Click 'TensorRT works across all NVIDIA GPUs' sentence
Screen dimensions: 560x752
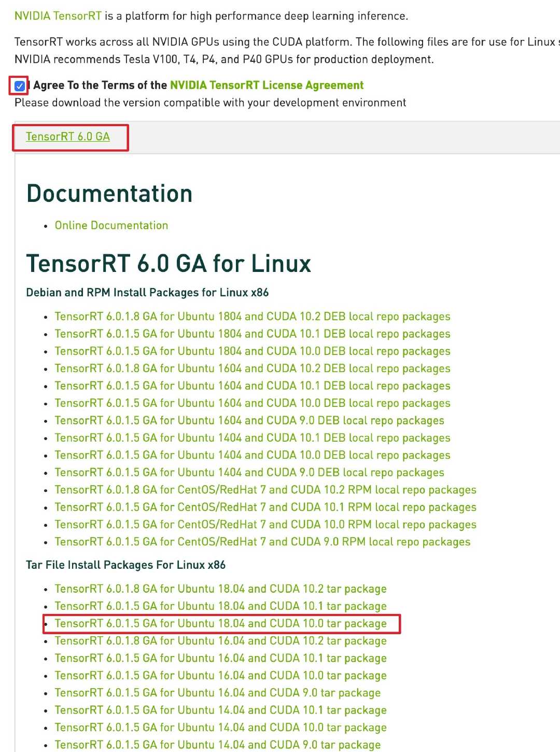click(x=184, y=42)
